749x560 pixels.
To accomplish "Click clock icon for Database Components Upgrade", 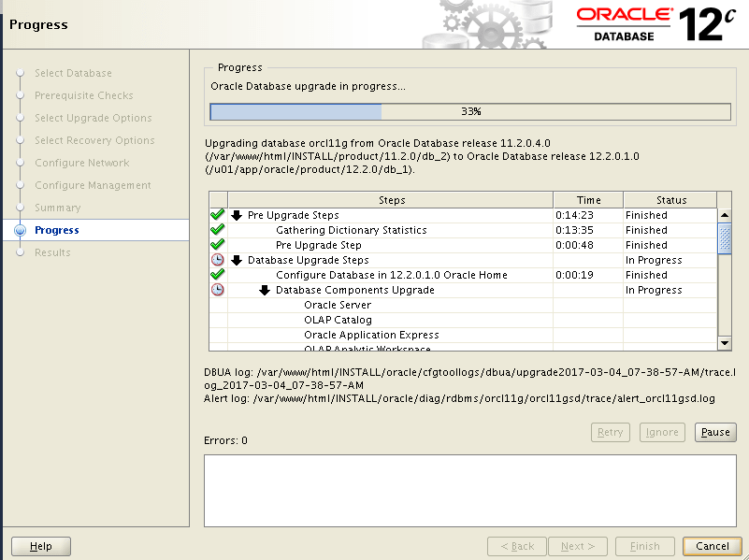I will pos(217,290).
